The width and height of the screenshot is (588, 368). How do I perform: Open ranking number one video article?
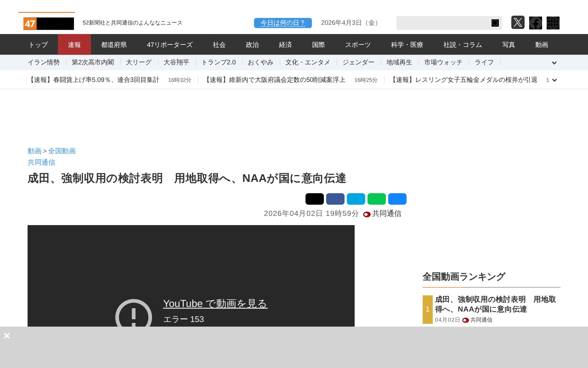pos(495,304)
